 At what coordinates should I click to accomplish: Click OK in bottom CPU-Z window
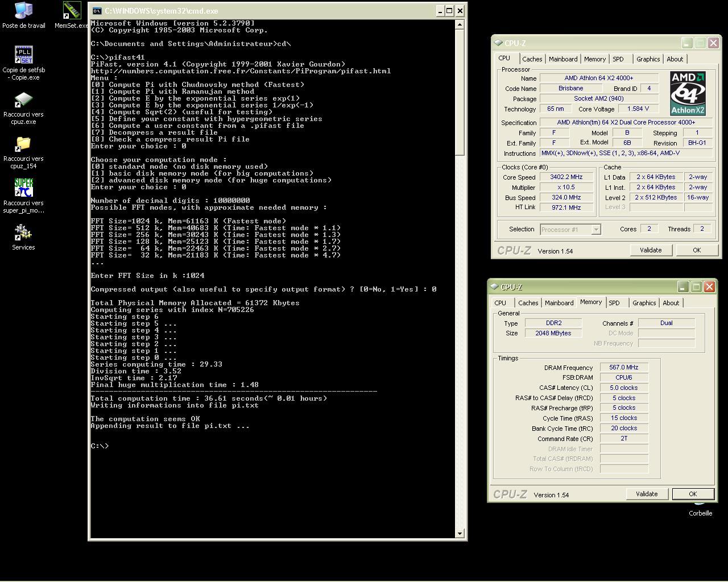(693, 494)
